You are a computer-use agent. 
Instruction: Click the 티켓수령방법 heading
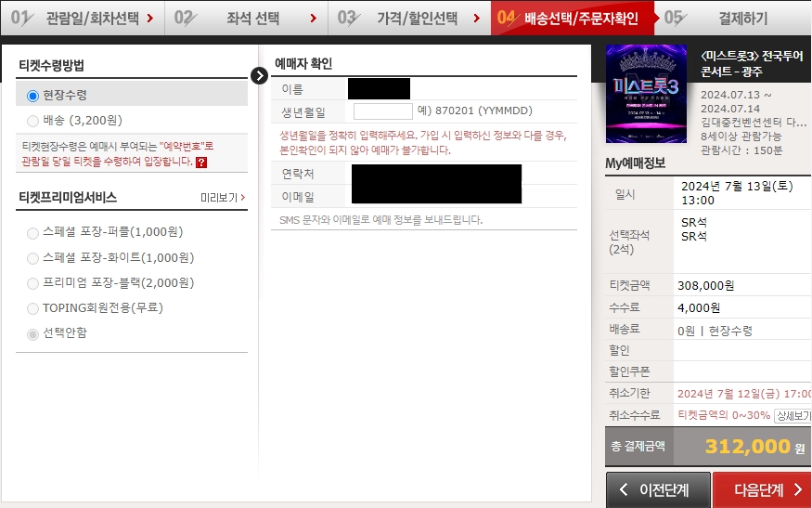[x=51, y=65]
